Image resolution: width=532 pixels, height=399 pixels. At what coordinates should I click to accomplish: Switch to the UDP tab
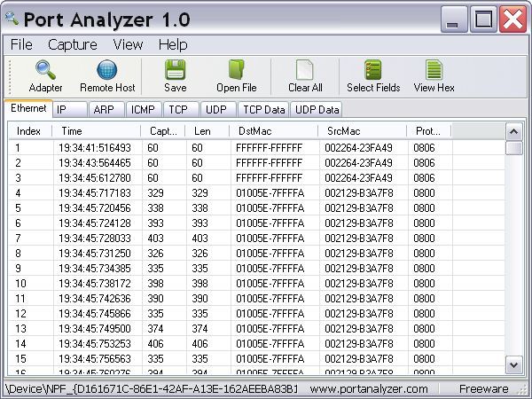coord(218,110)
